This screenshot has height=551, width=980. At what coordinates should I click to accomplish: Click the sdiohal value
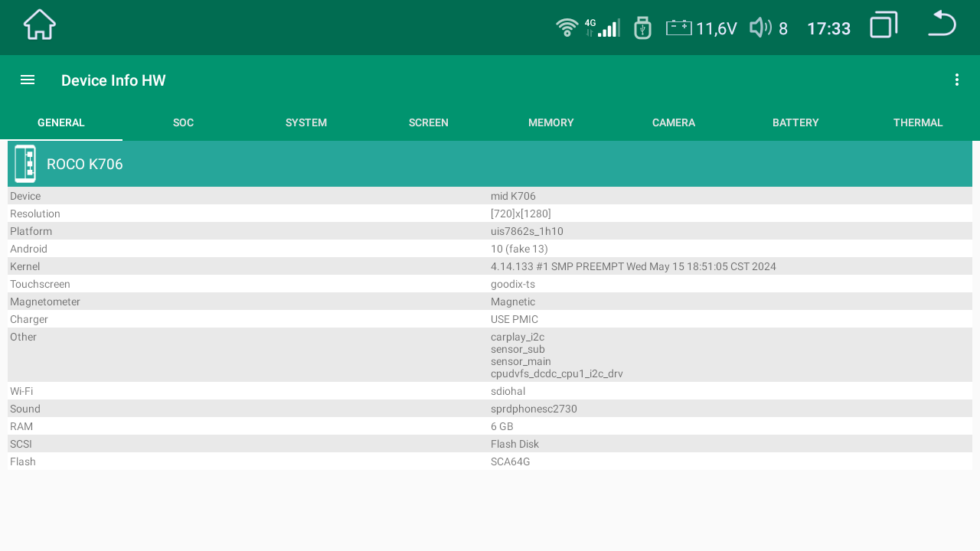(508, 391)
